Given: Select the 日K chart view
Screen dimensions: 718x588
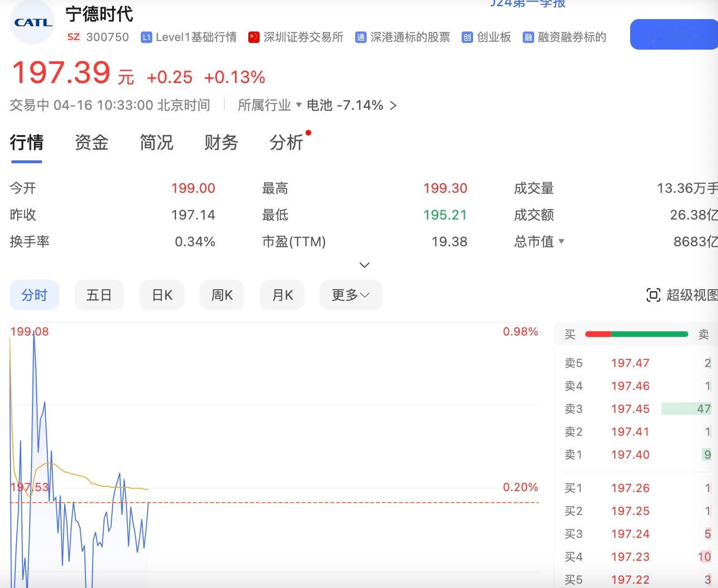Looking at the screenshot, I should (162, 295).
